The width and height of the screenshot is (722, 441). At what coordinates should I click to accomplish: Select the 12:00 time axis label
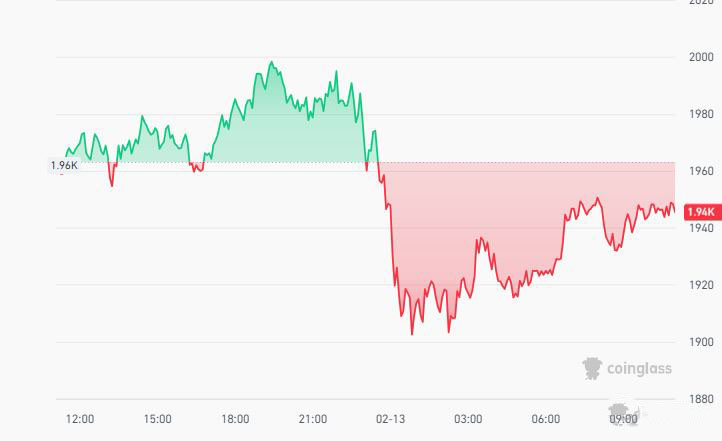[x=80, y=419]
